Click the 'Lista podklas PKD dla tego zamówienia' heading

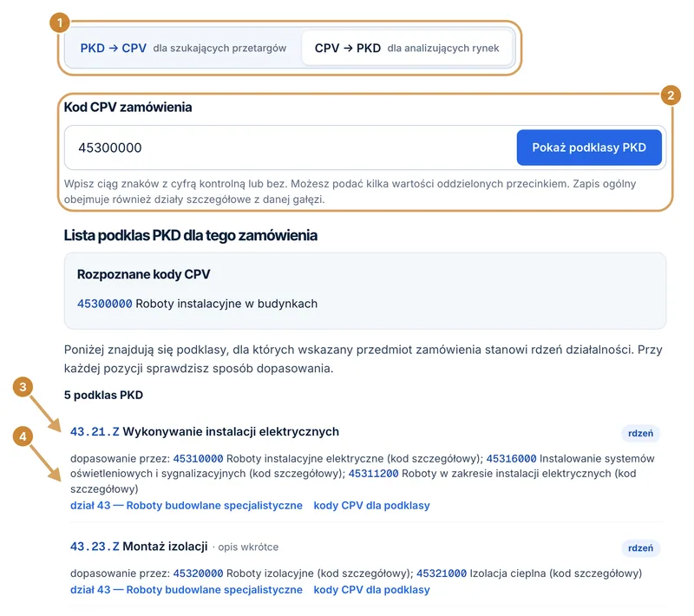click(x=191, y=235)
